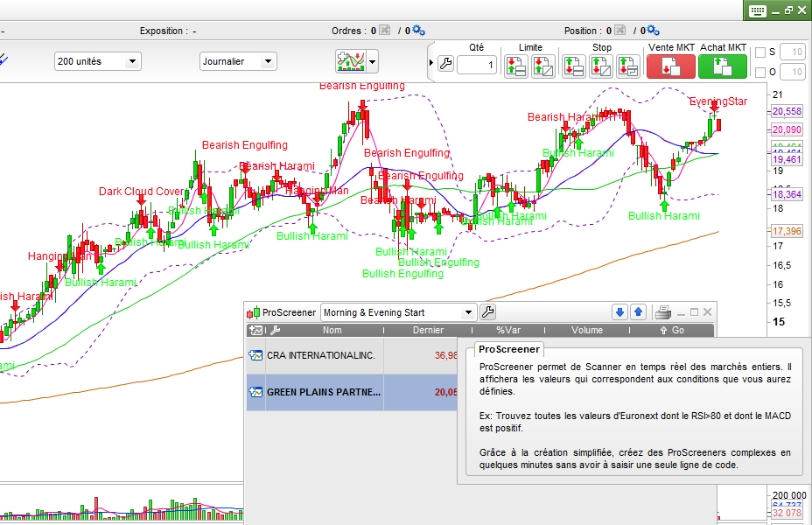Sort by the Dernier column
Viewport: 812px width, 525px height.
pos(428,330)
